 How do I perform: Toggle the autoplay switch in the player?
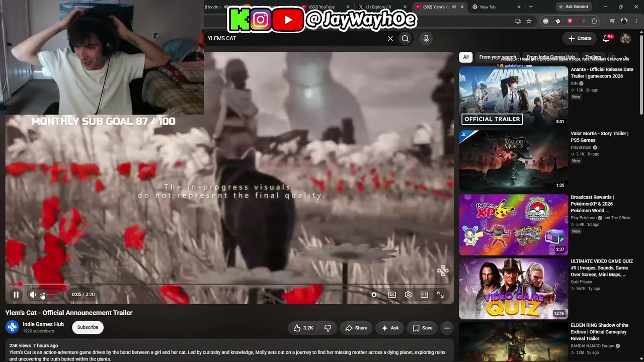coord(374,295)
